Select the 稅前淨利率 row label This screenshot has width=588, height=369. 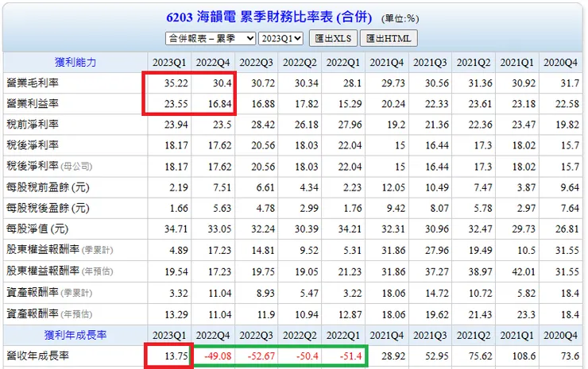[x=33, y=125]
